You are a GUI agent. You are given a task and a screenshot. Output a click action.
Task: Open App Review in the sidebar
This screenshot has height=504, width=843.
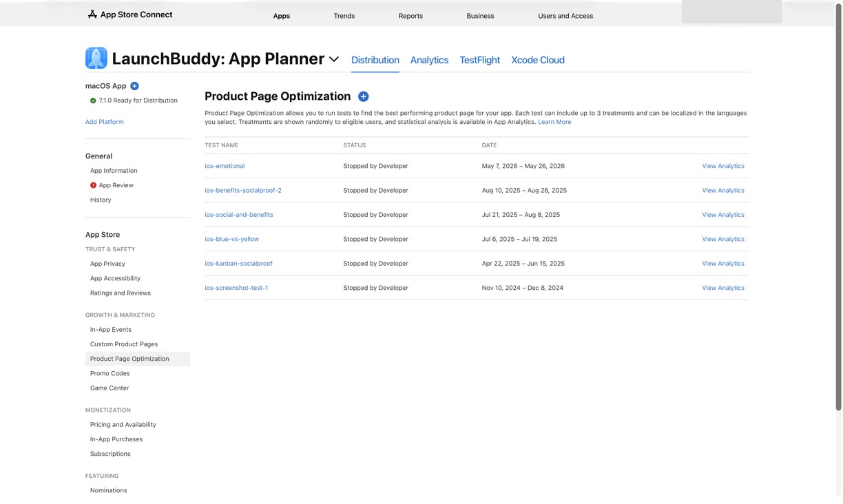(x=116, y=185)
